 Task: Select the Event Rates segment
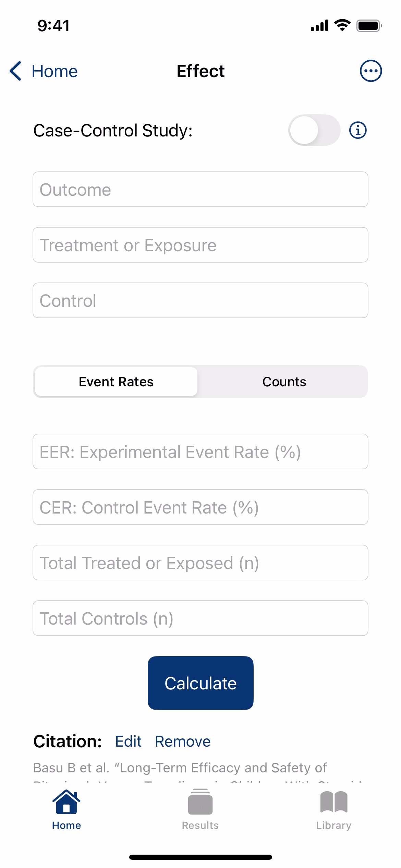point(116,382)
